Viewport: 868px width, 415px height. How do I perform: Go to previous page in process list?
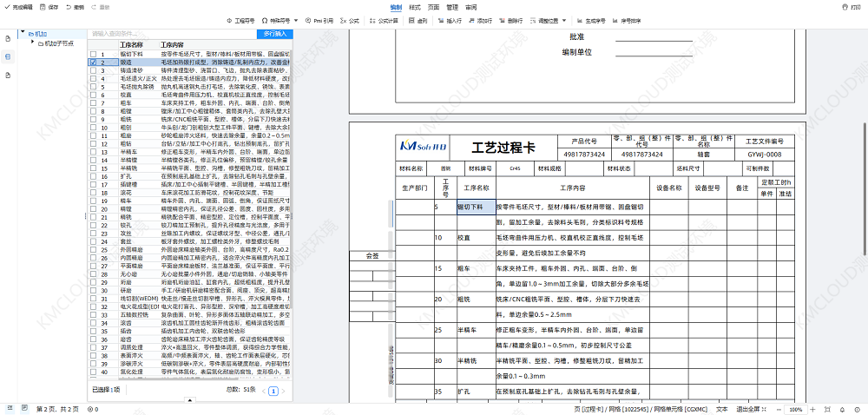264,392
